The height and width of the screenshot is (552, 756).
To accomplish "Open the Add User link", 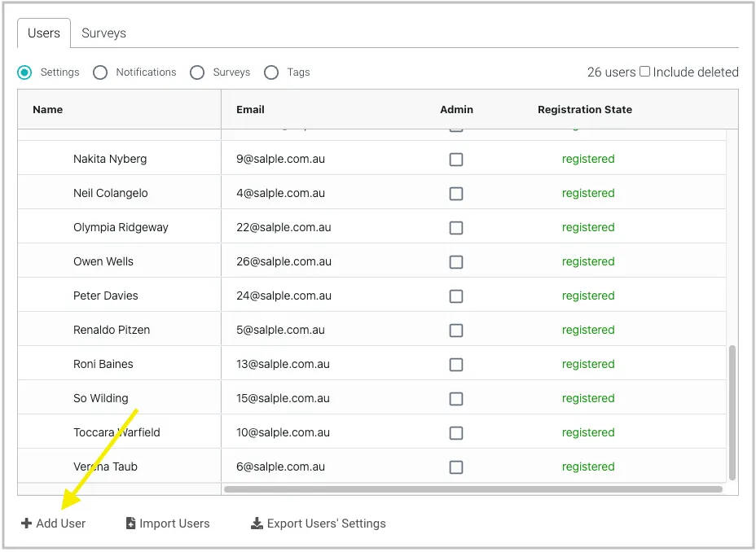I will [x=54, y=524].
